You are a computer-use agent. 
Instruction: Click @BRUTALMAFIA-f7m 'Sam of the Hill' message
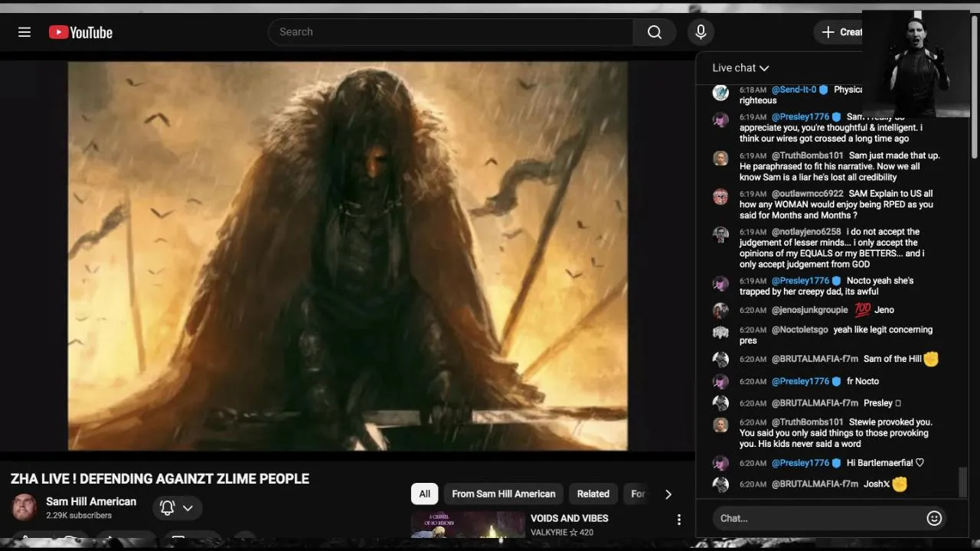point(893,359)
